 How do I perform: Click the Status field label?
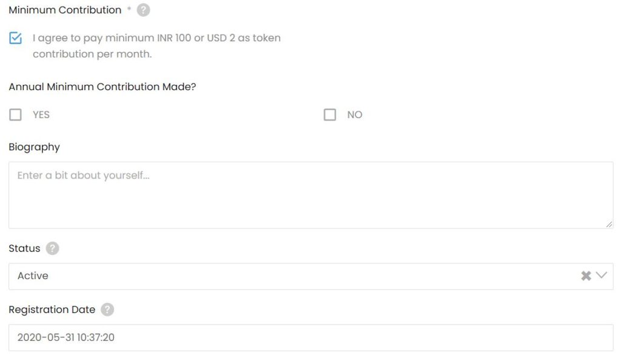[24, 248]
